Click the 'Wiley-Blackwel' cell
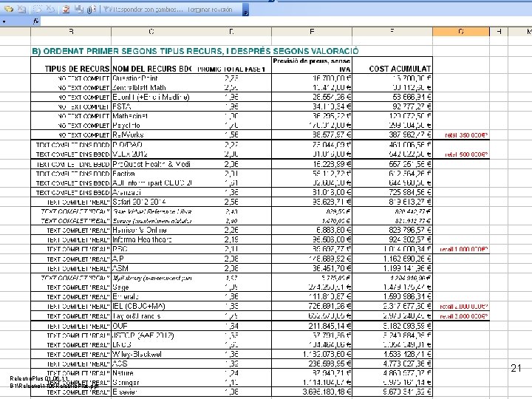532x399 pixels. pos(151,354)
